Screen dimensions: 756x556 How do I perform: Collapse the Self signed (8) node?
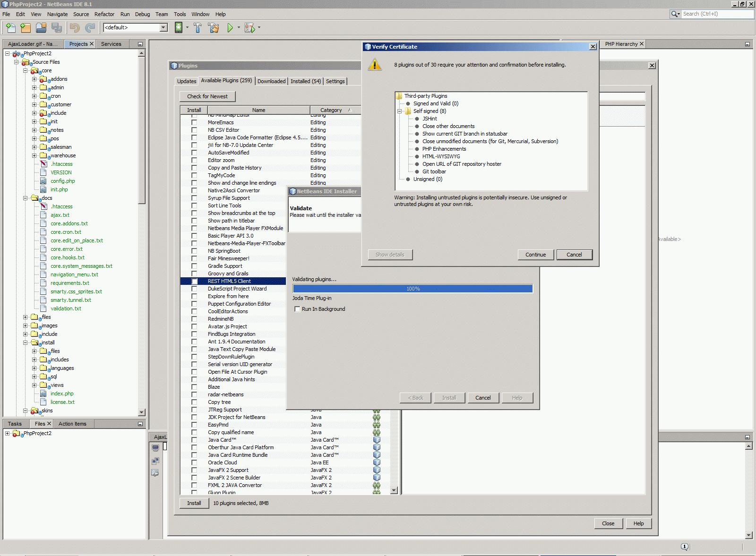399,111
